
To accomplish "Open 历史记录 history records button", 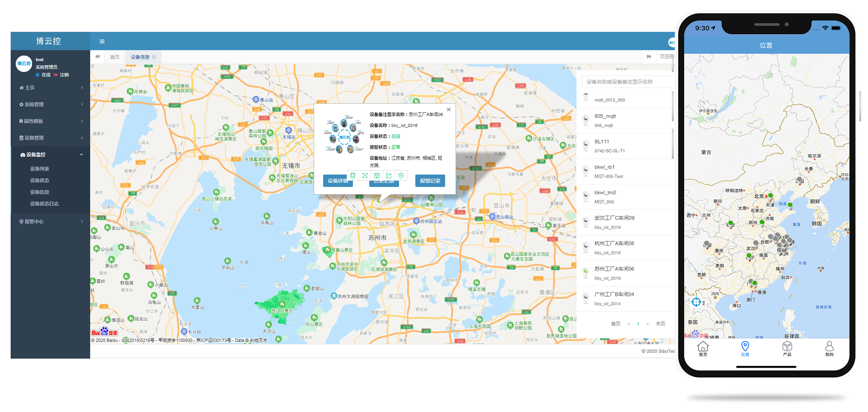I will (384, 183).
